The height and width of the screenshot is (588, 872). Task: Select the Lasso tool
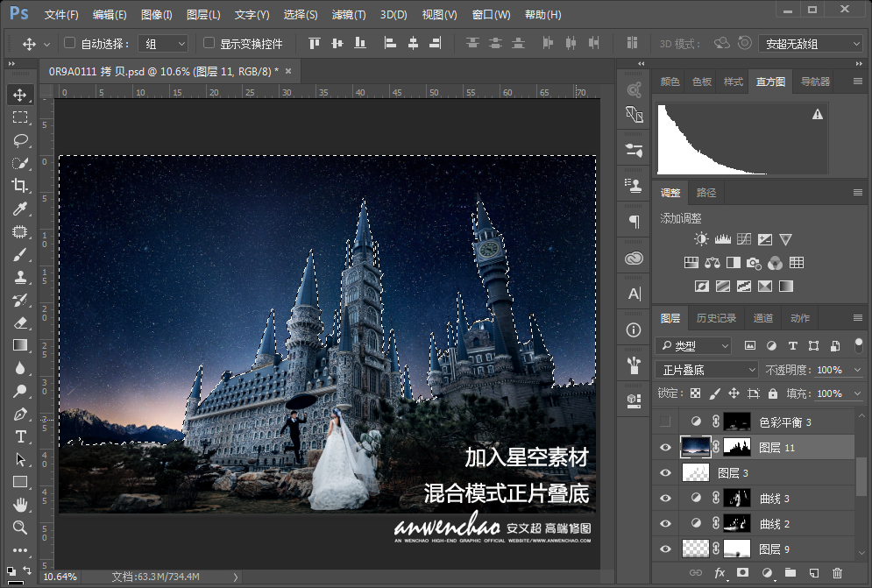click(20, 139)
